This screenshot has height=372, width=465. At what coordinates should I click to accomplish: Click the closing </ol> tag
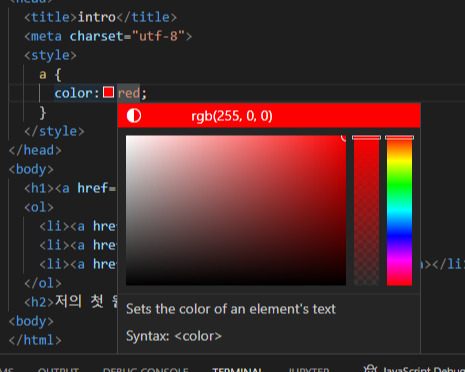pyautogui.click(x=43, y=283)
